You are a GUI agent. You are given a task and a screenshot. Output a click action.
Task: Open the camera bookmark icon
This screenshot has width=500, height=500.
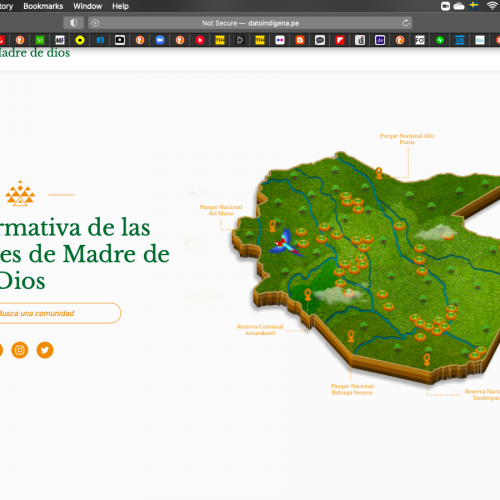pos(120,40)
